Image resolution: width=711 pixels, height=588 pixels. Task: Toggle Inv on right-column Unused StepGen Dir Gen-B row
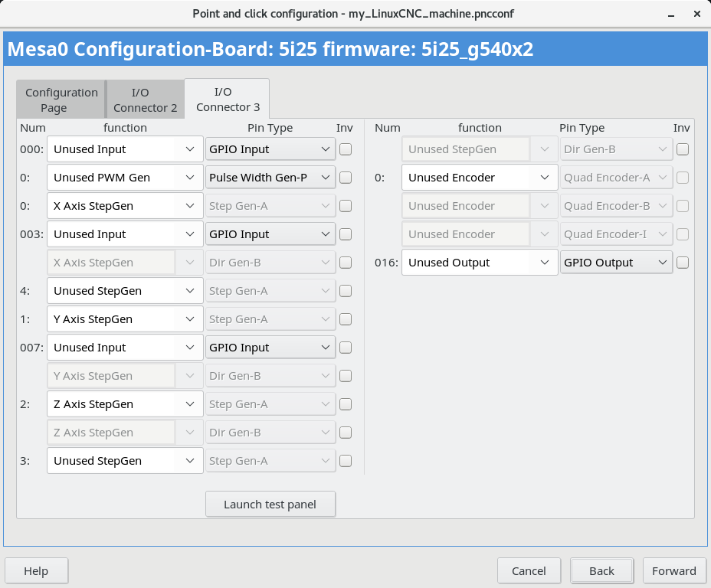(683, 149)
